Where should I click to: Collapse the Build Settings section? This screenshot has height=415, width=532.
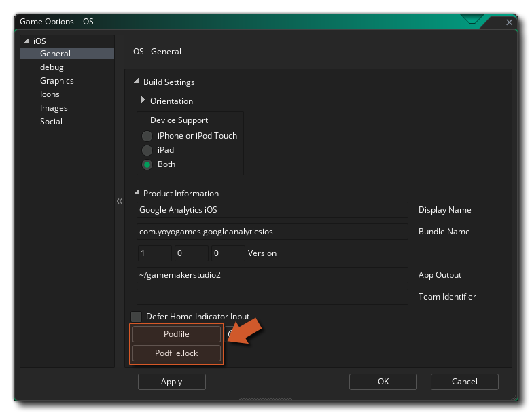(x=137, y=82)
